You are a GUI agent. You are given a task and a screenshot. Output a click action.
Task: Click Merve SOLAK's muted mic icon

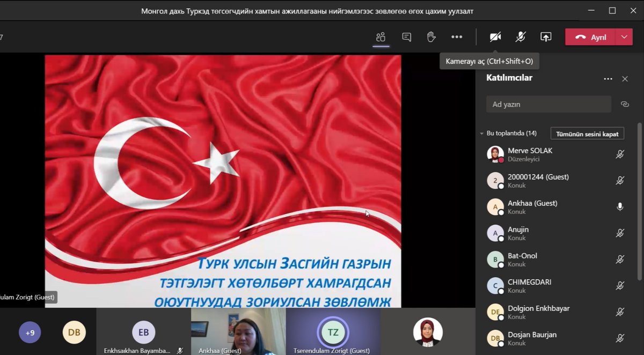[x=620, y=154]
